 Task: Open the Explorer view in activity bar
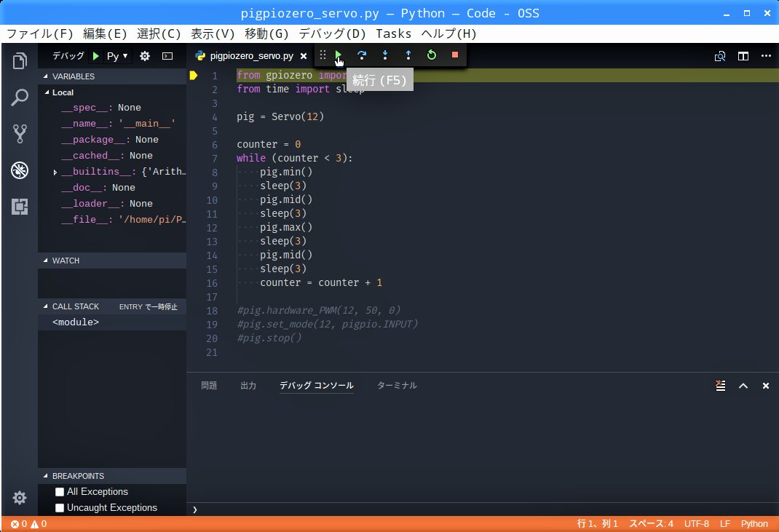(x=20, y=60)
